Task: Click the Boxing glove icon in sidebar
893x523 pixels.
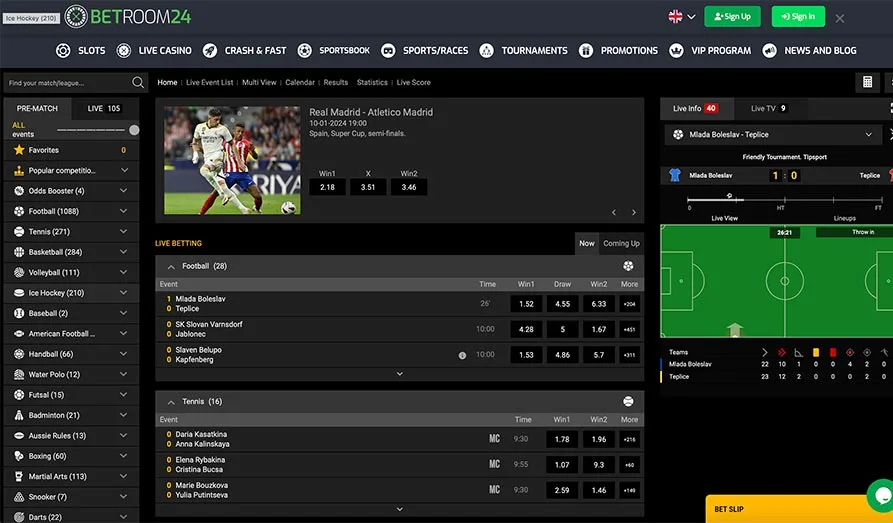Action: coord(19,456)
